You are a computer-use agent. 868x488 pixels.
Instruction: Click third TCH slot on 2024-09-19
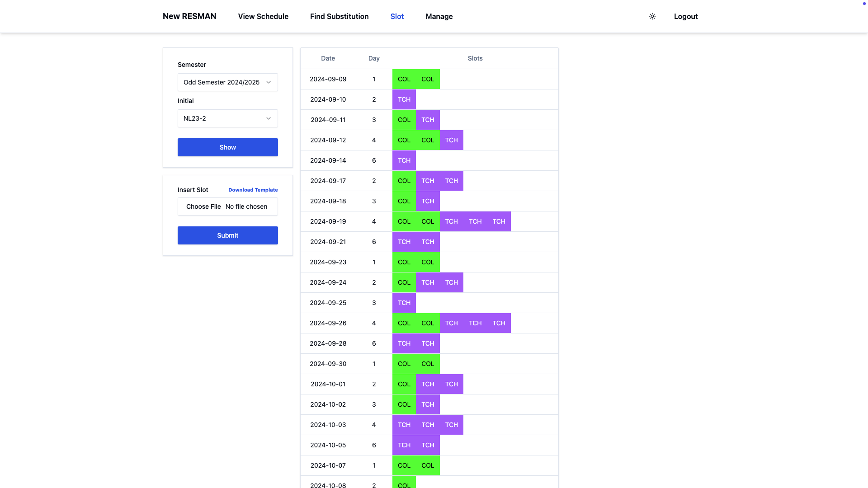tap(499, 221)
